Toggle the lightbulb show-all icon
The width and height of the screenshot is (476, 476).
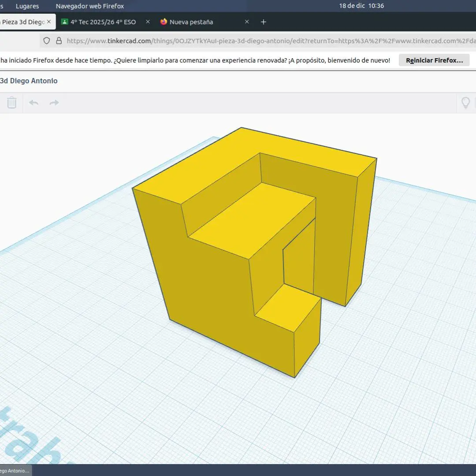[x=465, y=103]
